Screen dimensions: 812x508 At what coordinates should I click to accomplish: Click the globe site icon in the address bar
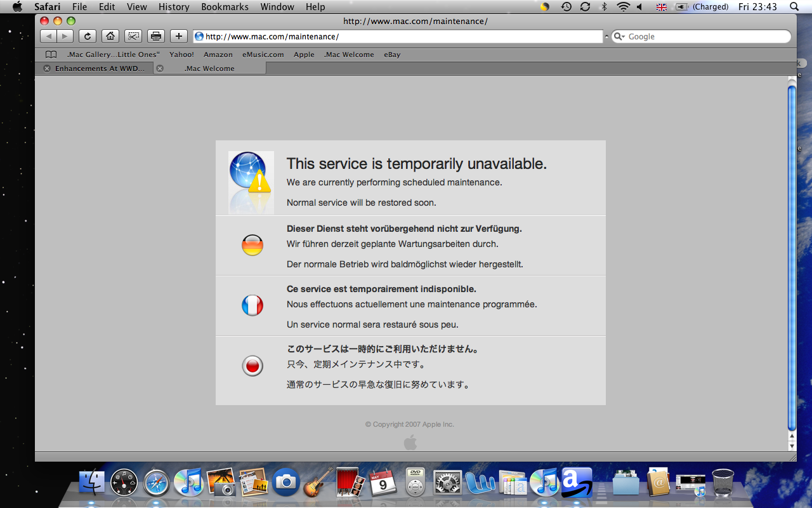[199, 37]
